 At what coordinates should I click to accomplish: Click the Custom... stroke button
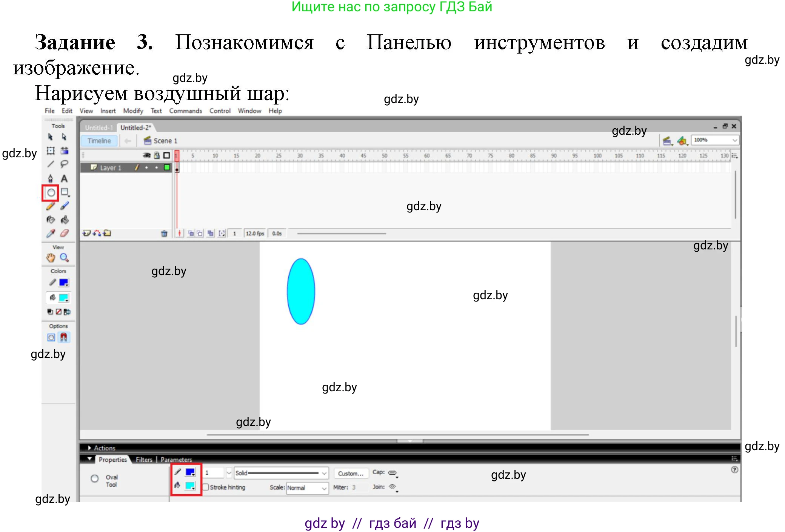coord(351,473)
